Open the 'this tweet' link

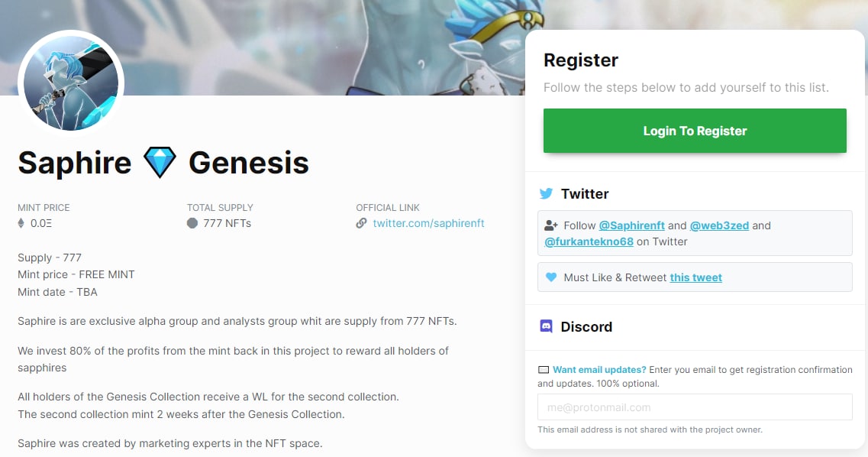(x=695, y=277)
